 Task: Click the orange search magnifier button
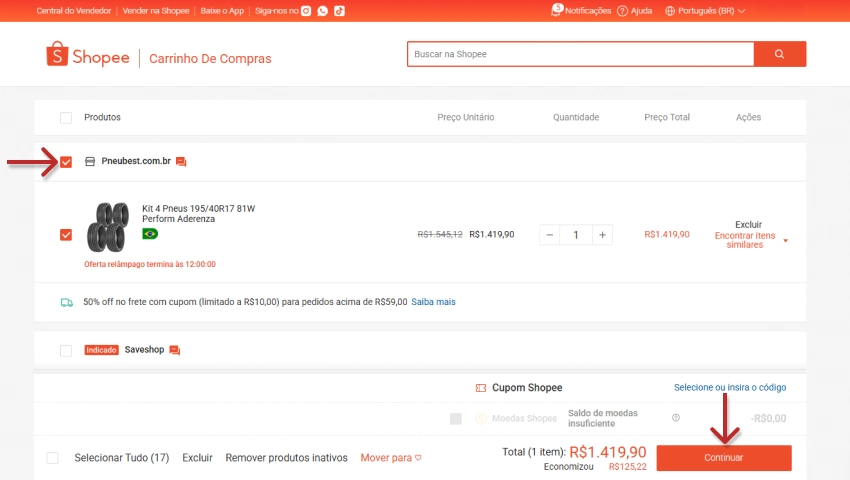tap(780, 54)
